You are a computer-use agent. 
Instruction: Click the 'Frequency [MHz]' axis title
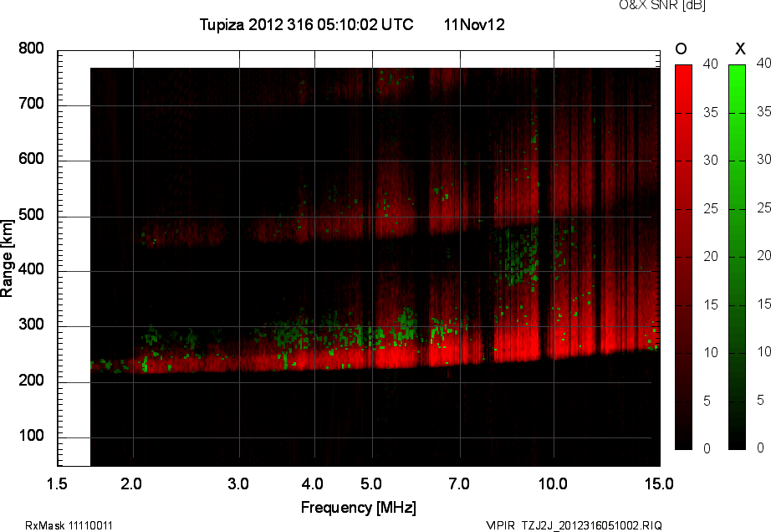tap(359, 508)
